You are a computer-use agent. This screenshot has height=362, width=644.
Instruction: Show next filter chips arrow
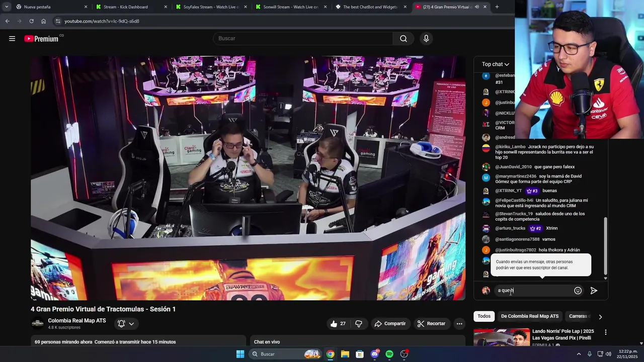(x=600, y=317)
